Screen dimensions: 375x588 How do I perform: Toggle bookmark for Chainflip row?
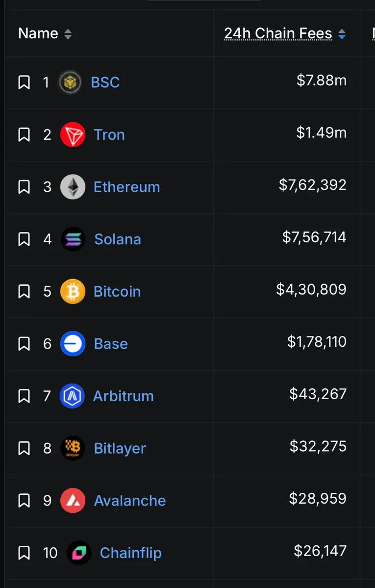coord(24,553)
